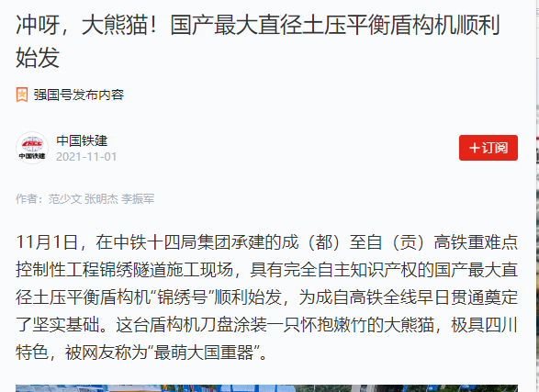Click the quoted name 锦绣号 in paragraph
Viewport: 539px width, 392px height.
[x=182, y=297]
